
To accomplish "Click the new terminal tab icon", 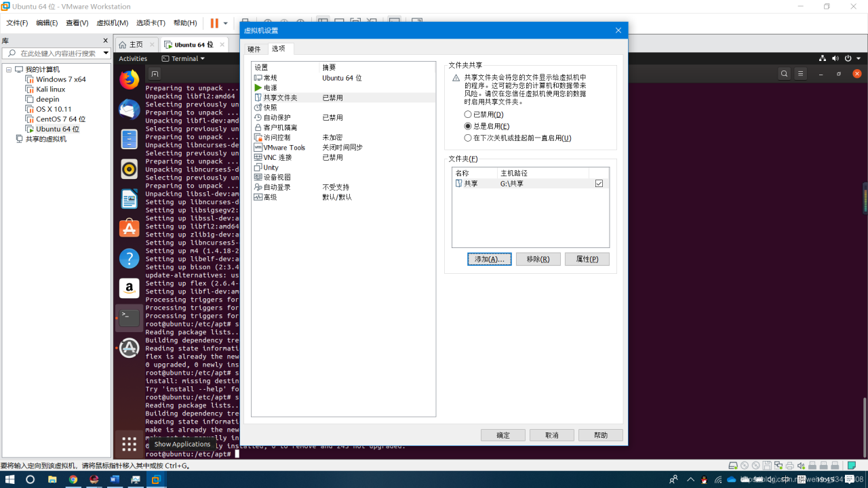I will coord(155,74).
